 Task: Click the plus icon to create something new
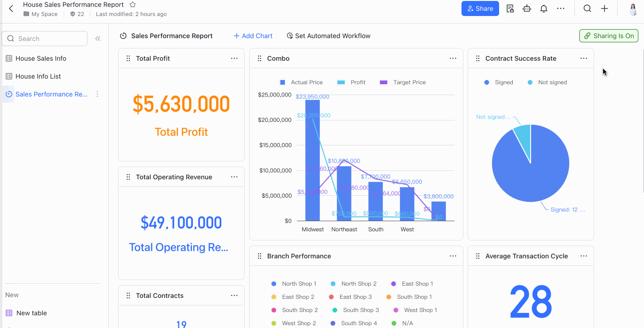click(x=604, y=8)
